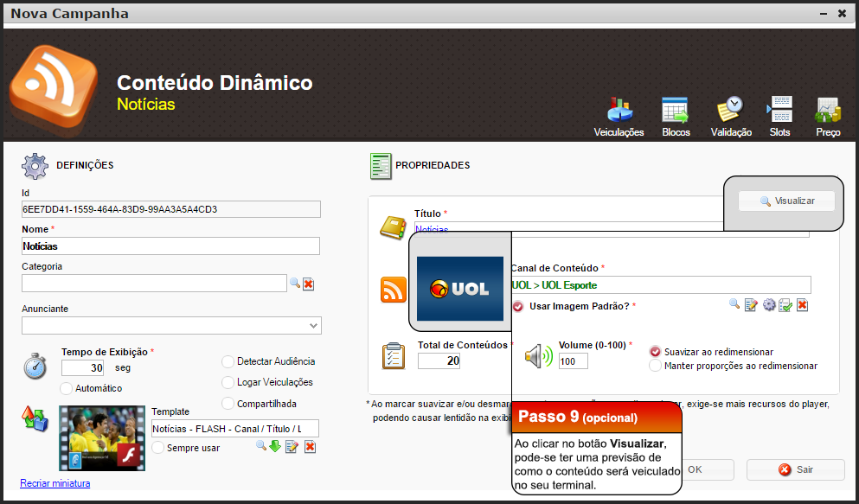
Task: Toggle Sempre usar under Template
Action: coord(157,447)
